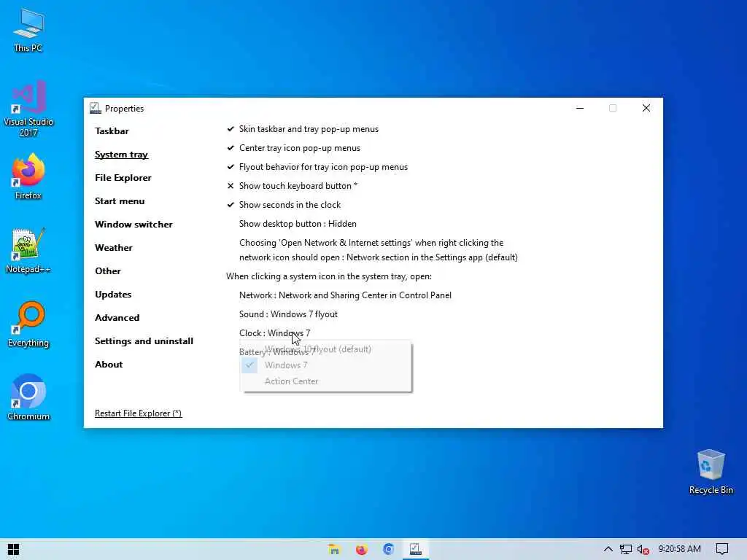Open the Windows Start button
The width and height of the screenshot is (747, 560).
point(13,550)
